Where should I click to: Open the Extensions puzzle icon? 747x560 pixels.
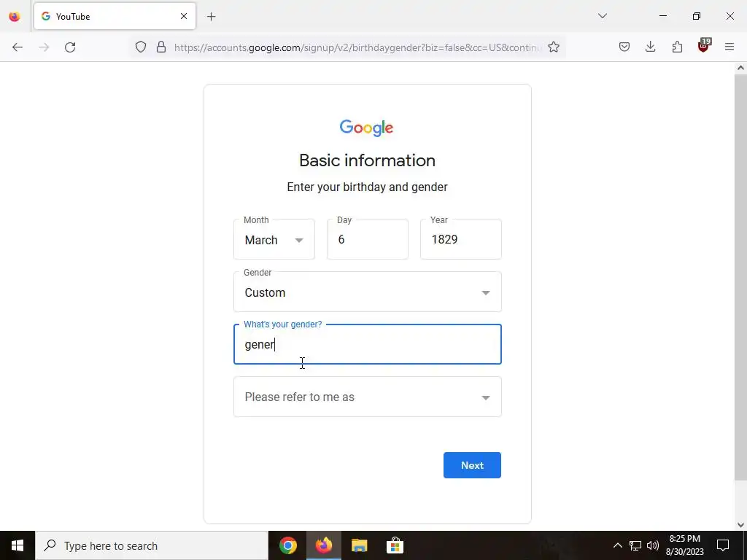point(677,47)
